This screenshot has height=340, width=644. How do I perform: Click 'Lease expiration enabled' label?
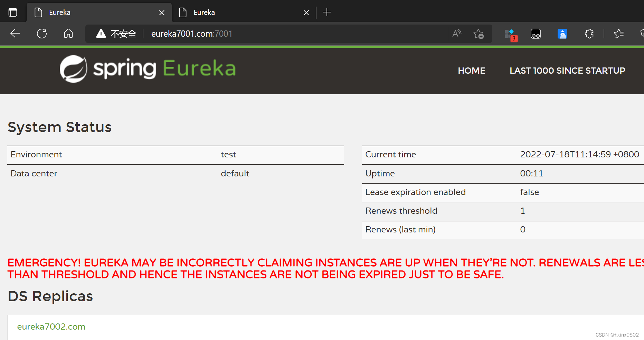point(415,192)
